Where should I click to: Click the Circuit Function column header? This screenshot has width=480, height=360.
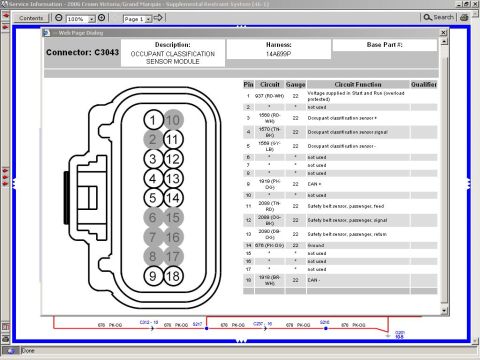[x=358, y=84]
